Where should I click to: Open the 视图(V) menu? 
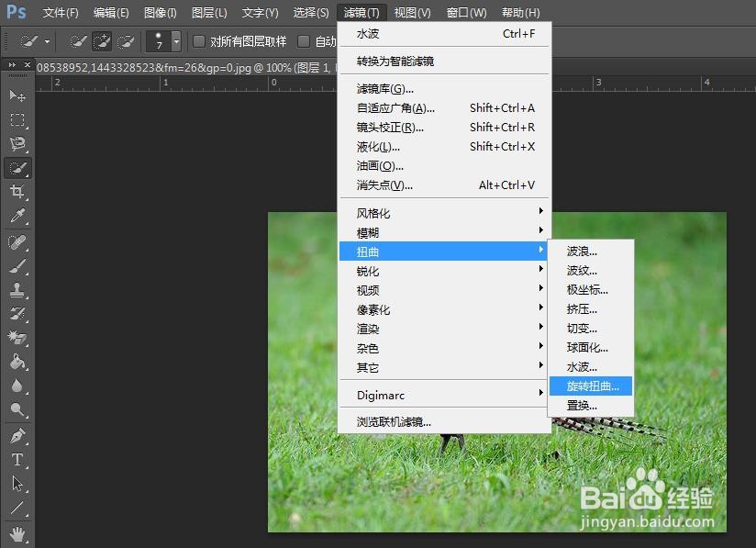coord(411,12)
